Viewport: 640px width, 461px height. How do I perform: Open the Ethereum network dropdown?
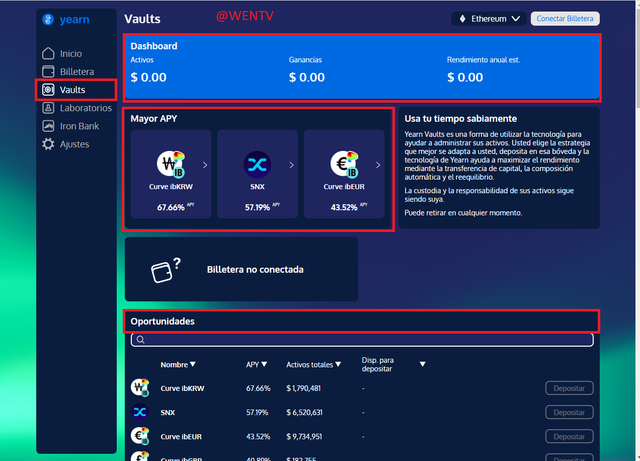489,19
